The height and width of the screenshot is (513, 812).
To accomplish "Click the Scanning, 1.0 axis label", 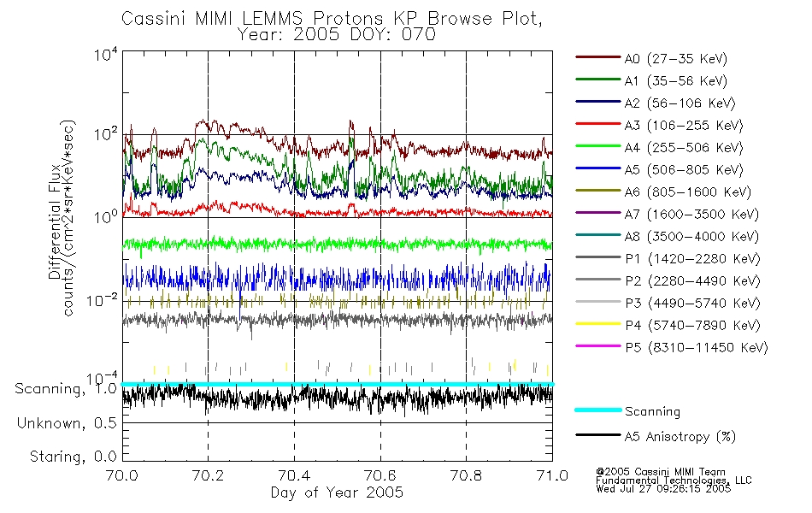I will coord(66,389).
